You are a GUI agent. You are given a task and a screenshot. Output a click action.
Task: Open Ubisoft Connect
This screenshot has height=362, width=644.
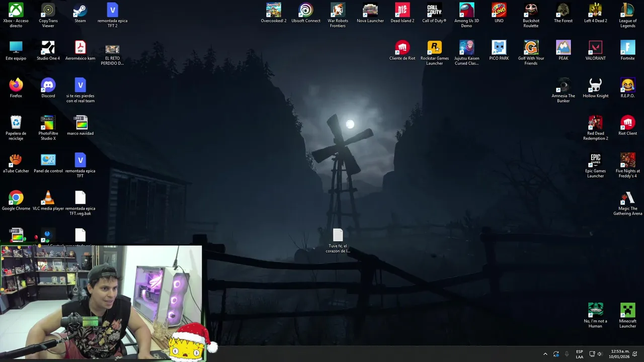tap(306, 10)
